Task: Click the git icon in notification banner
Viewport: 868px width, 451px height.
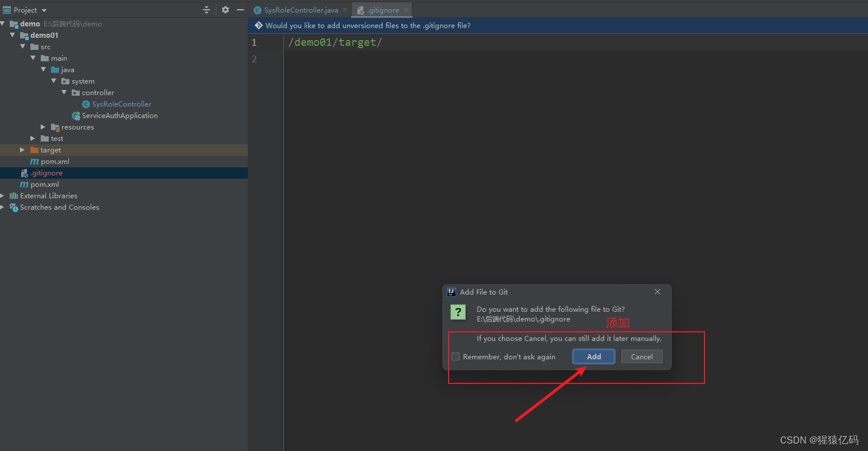Action: coord(259,26)
